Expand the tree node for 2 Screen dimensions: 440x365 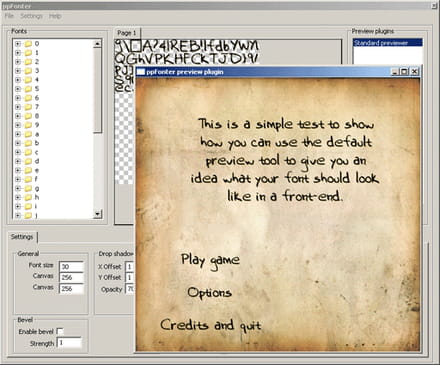[18, 62]
